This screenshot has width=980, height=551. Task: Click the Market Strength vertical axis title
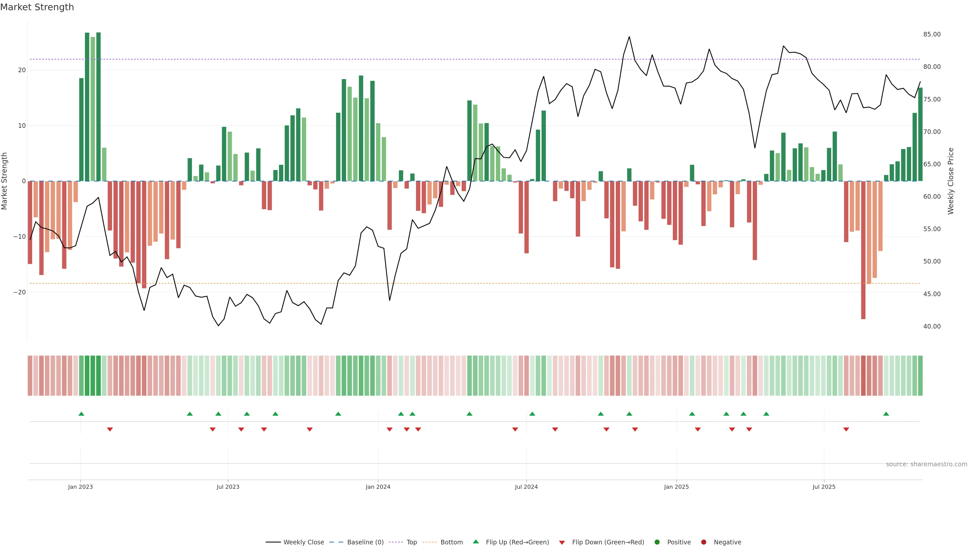5,181
